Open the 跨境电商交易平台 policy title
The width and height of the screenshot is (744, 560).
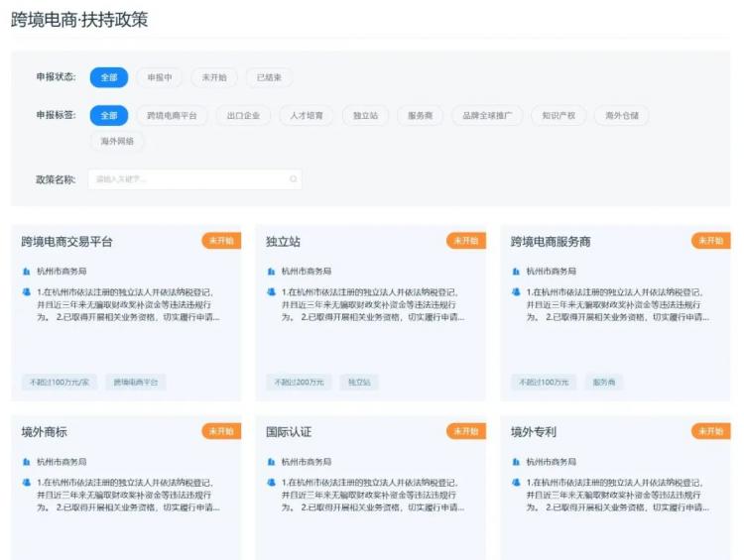tap(66, 242)
